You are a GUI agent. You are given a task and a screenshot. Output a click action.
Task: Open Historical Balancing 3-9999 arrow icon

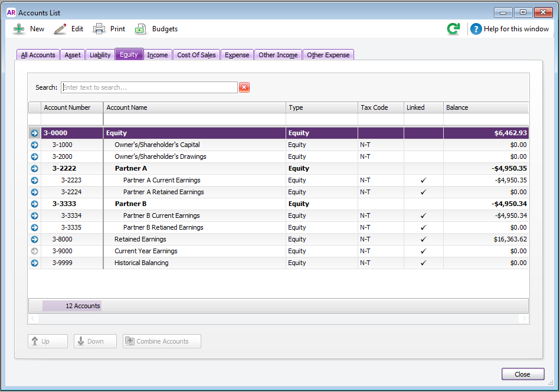pos(34,263)
